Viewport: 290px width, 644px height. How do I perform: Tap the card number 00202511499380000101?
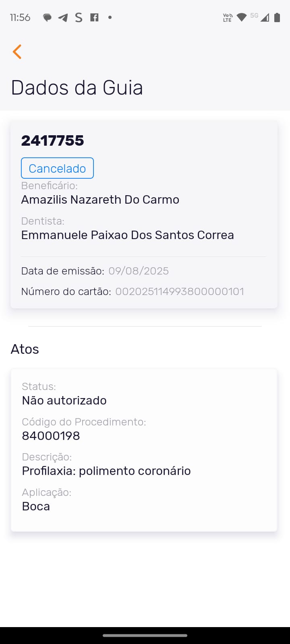[x=180, y=291]
